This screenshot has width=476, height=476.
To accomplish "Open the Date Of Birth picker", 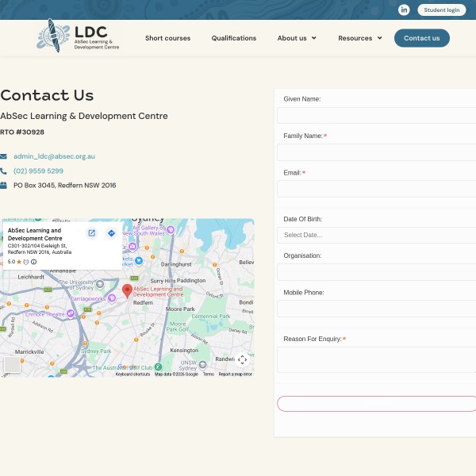I will 377,235.
